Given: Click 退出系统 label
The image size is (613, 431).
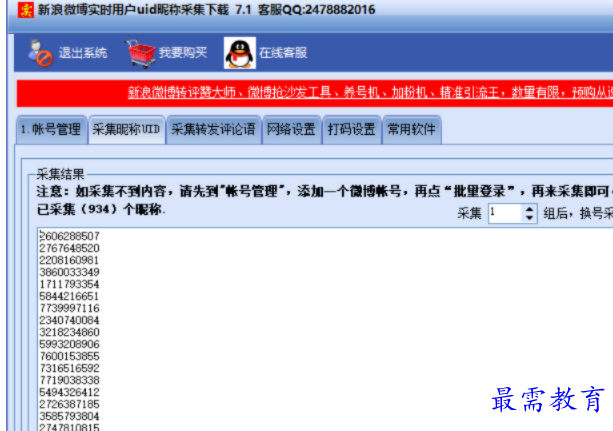Looking at the screenshot, I should pos(83,53).
